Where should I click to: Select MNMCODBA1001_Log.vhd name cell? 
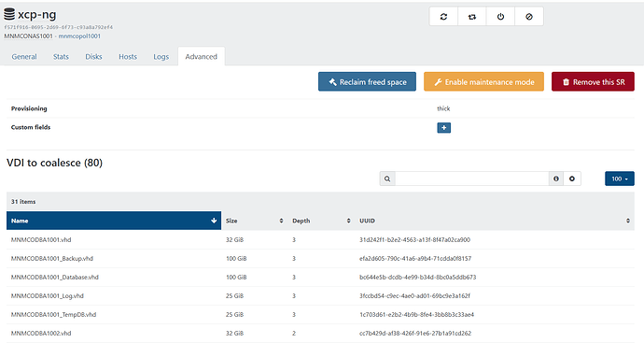point(48,295)
